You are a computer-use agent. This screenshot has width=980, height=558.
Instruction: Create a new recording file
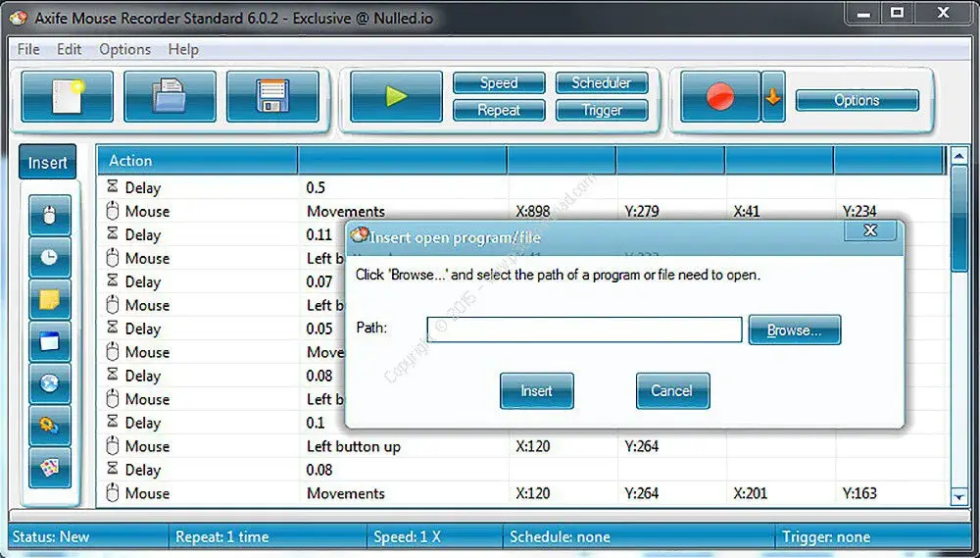[x=68, y=96]
